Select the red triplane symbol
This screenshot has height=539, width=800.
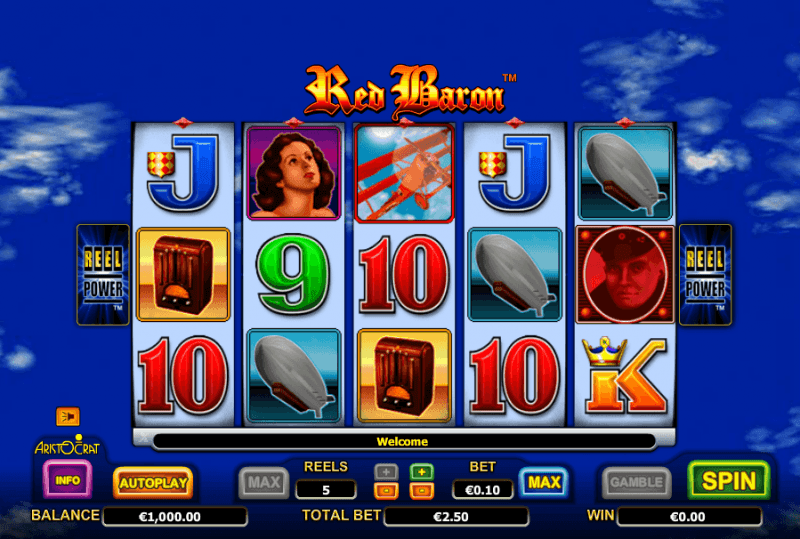pyautogui.click(x=404, y=174)
